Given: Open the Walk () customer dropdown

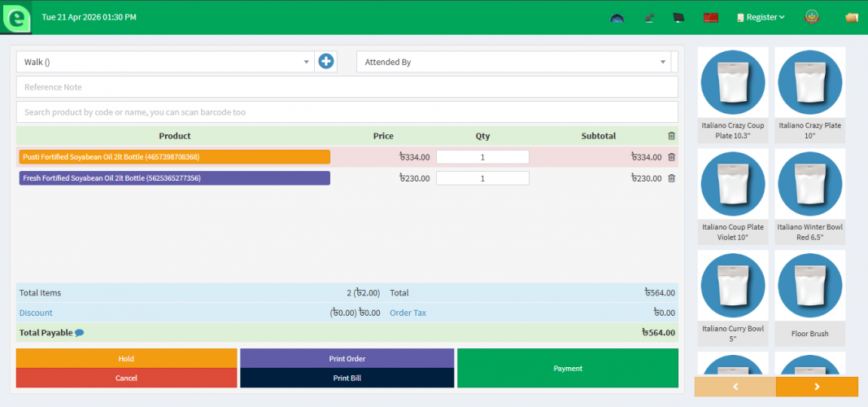Looking at the screenshot, I should (x=165, y=62).
